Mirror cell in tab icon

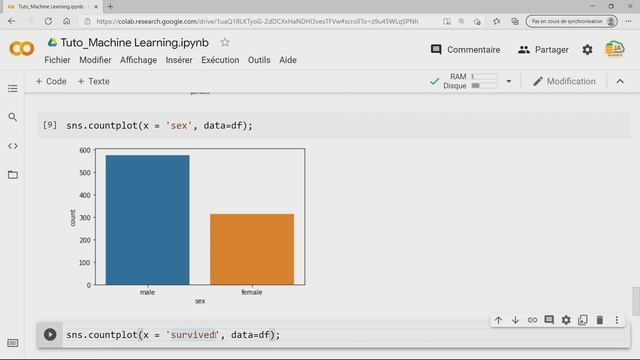click(583, 320)
